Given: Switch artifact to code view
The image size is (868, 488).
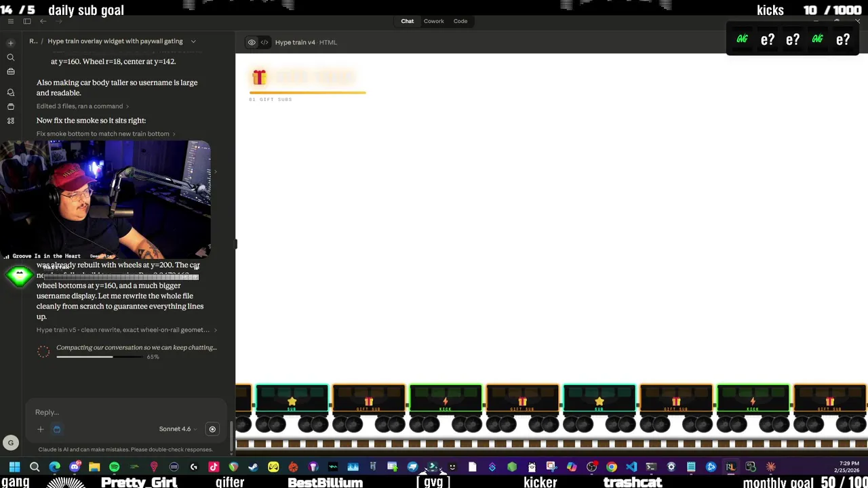Looking at the screenshot, I should coord(264,42).
